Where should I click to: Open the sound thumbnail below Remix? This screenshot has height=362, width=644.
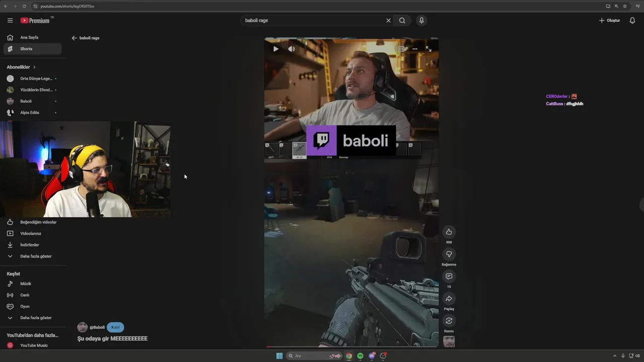point(449,341)
